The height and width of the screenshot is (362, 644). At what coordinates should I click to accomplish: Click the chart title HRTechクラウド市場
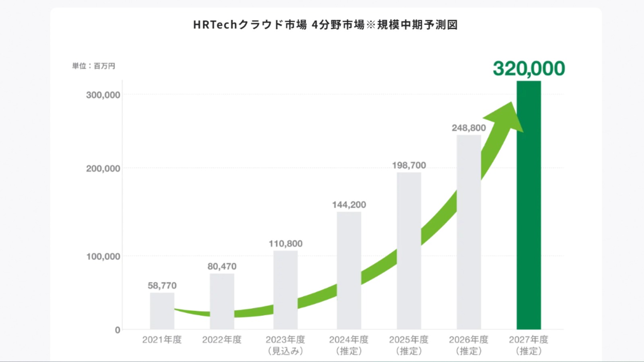(x=325, y=25)
